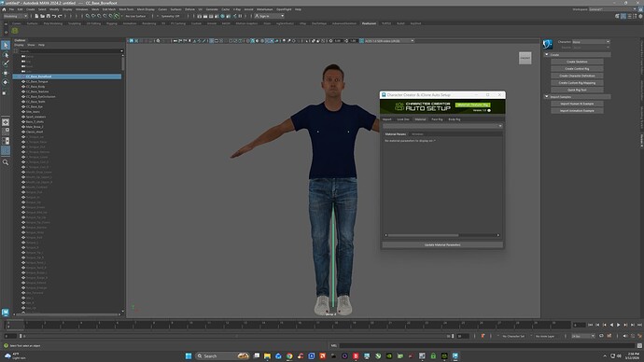Screen dimensions: 644x362
Task: Toggle visibility of CC_Base_Tongue in Outliner
Action: tap(23, 82)
